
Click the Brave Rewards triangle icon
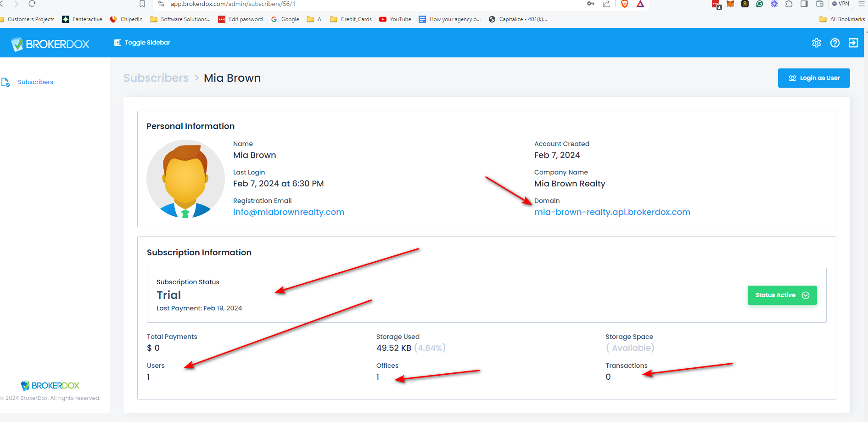pyautogui.click(x=640, y=4)
